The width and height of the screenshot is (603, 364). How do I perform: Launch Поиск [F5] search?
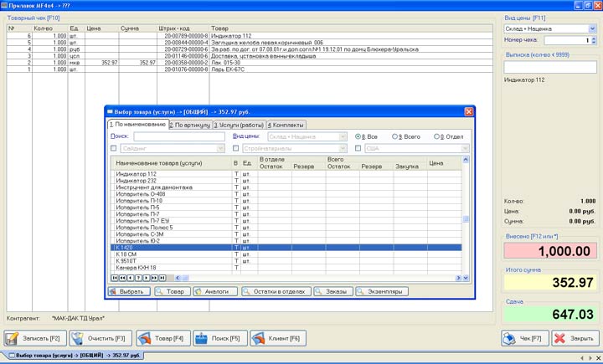221,338
